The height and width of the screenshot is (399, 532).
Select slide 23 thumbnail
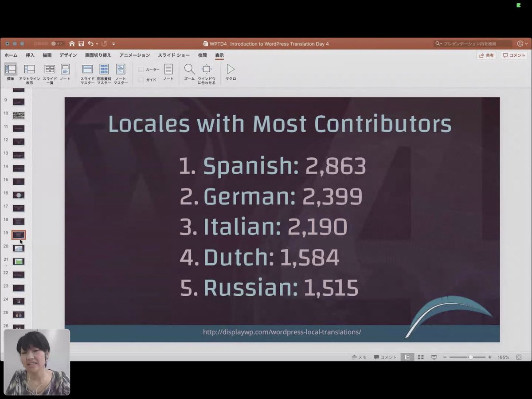click(x=19, y=288)
